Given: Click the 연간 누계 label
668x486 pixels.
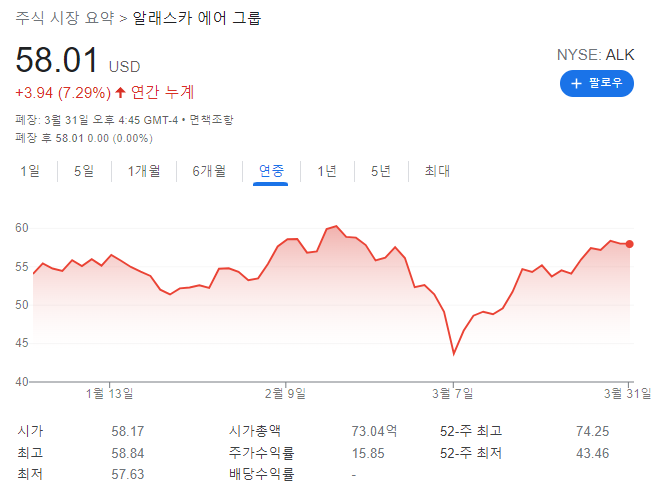Looking at the screenshot, I should tap(162, 92).
